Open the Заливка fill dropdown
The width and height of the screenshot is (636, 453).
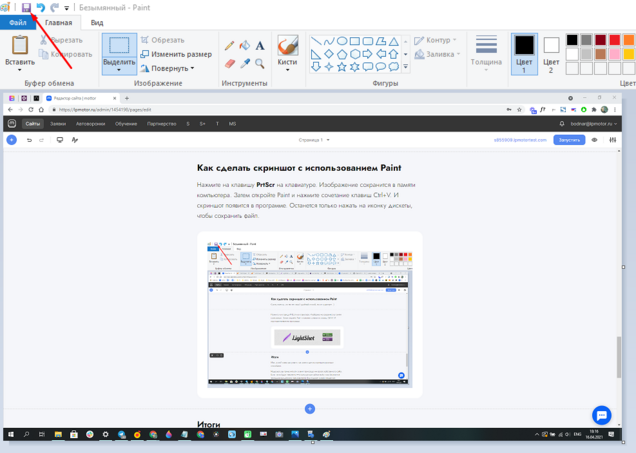pos(437,54)
